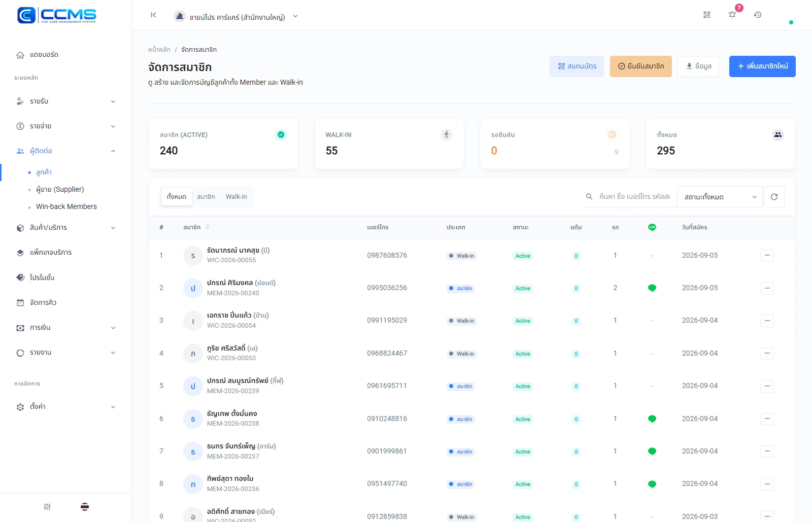Refresh the member table with reload icon
Image resolution: width=812 pixels, height=522 pixels.
pyautogui.click(x=774, y=197)
